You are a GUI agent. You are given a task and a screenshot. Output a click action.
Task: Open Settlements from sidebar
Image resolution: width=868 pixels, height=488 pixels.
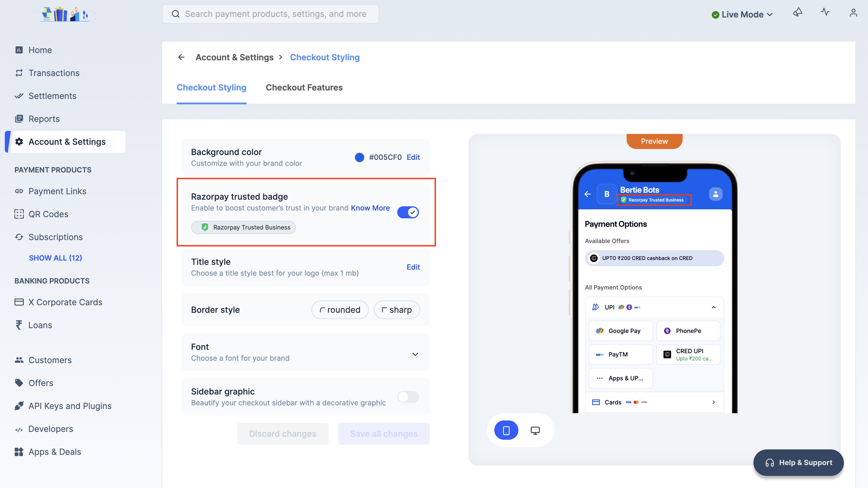coord(52,96)
